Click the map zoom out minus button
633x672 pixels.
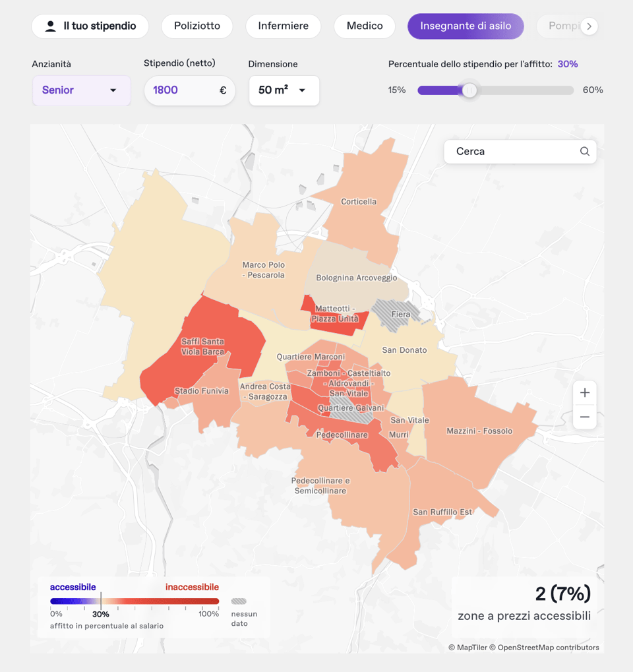click(x=584, y=417)
